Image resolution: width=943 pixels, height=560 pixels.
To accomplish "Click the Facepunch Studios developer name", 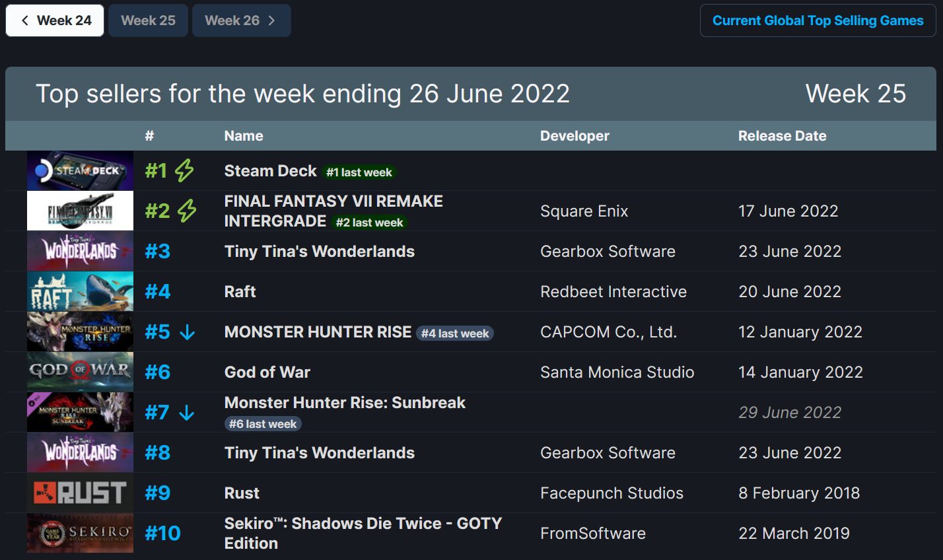I will pyautogui.click(x=611, y=493).
